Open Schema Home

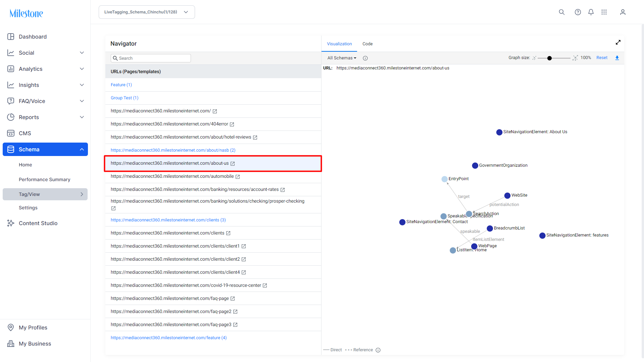pyautogui.click(x=26, y=165)
